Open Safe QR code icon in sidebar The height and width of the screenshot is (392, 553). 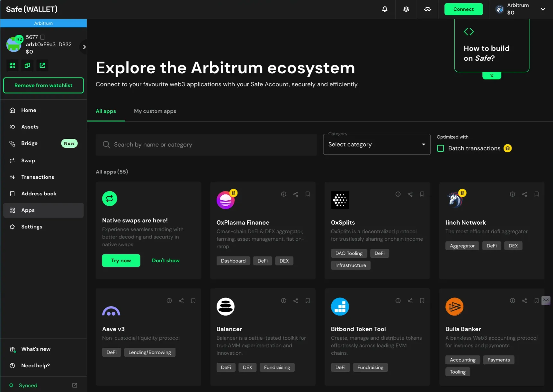12,65
